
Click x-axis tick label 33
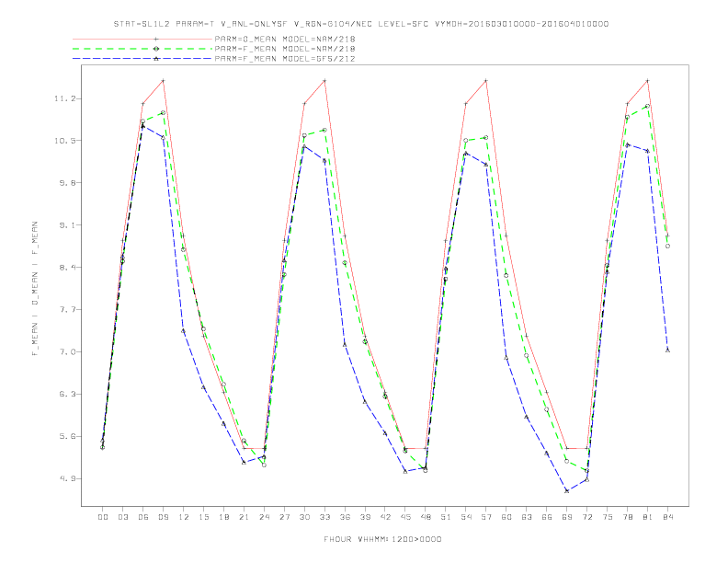[x=324, y=517]
